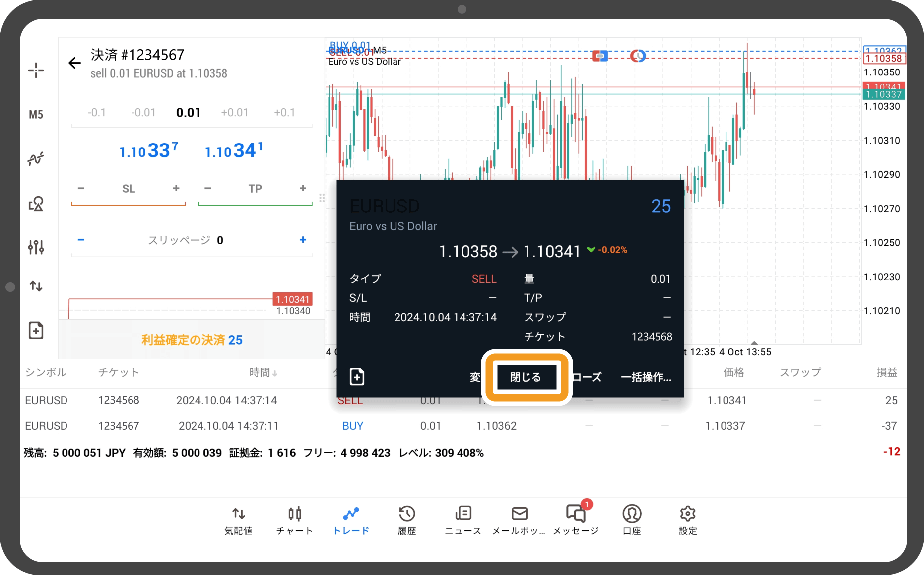
Task: Sort by the スワップ column header
Action: click(x=800, y=372)
